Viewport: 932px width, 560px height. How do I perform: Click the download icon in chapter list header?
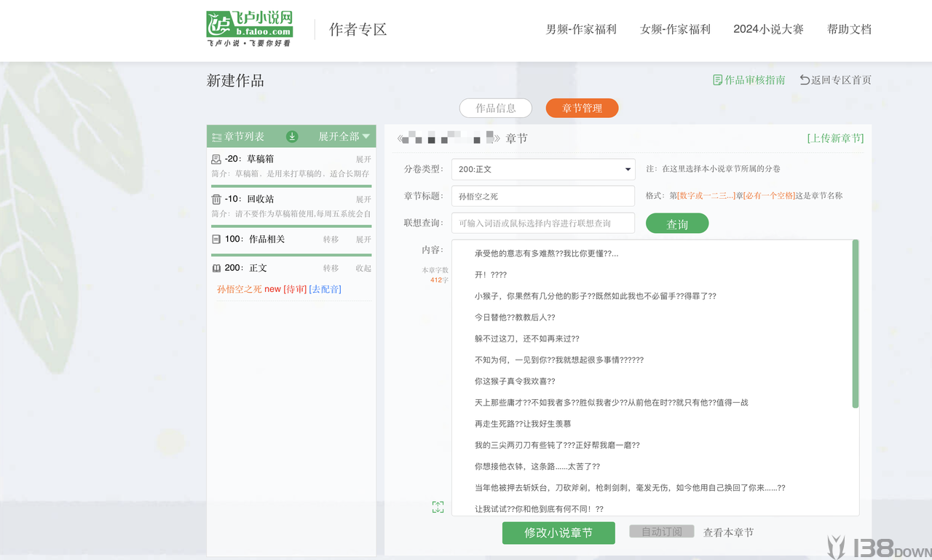292,136
